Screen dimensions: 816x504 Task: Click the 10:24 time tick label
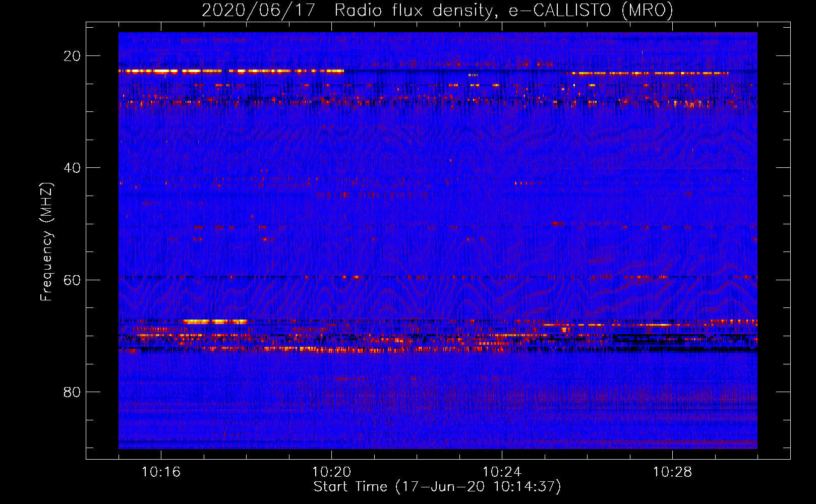pos(502,472)
